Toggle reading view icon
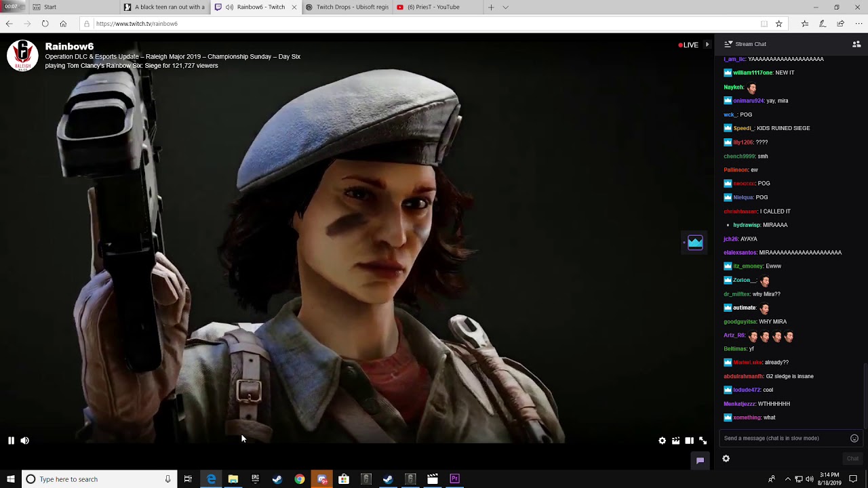This screenshot has width=868, height=488. pos(764,24)
